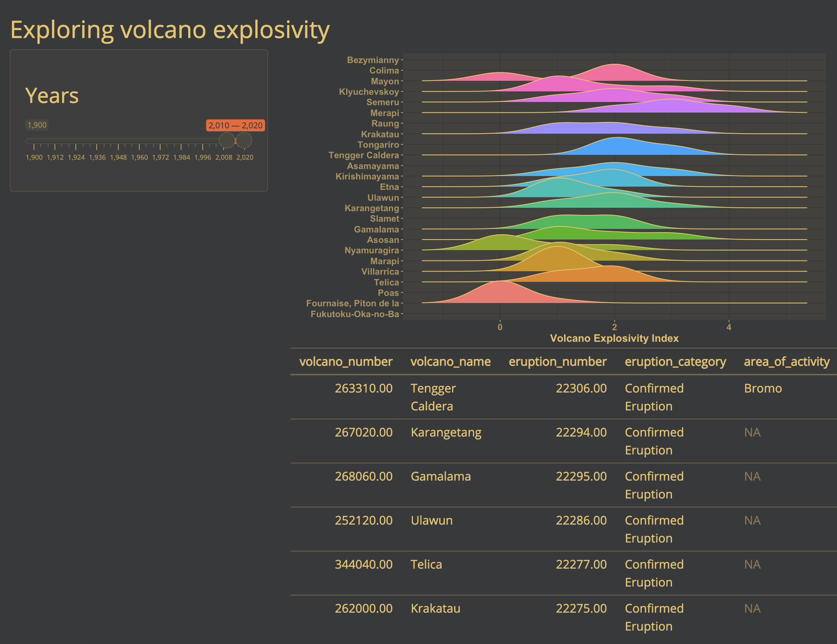Click the Merapi axis label
The height and width of the screenshot is (644, 837).
point(385,113)
